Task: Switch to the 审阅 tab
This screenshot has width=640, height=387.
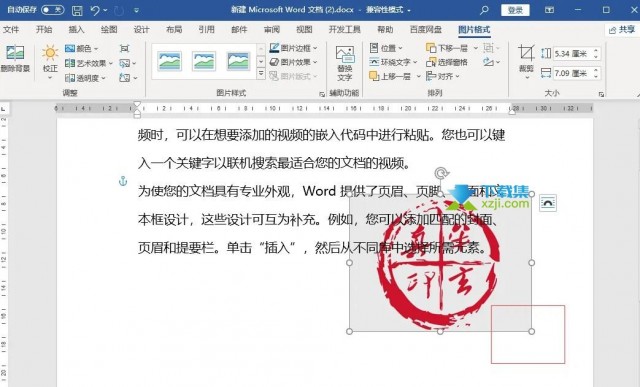Action: (x=271, y=29)
